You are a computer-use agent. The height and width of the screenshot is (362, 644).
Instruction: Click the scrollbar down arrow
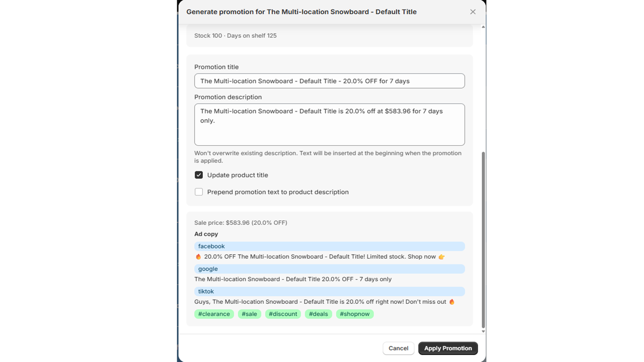coord(483,331)
